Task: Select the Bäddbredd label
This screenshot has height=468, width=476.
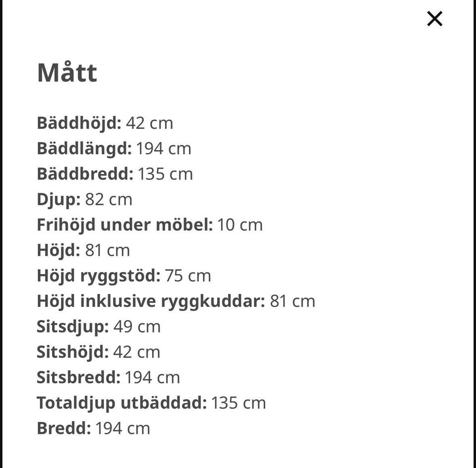Action: (85, 174)
